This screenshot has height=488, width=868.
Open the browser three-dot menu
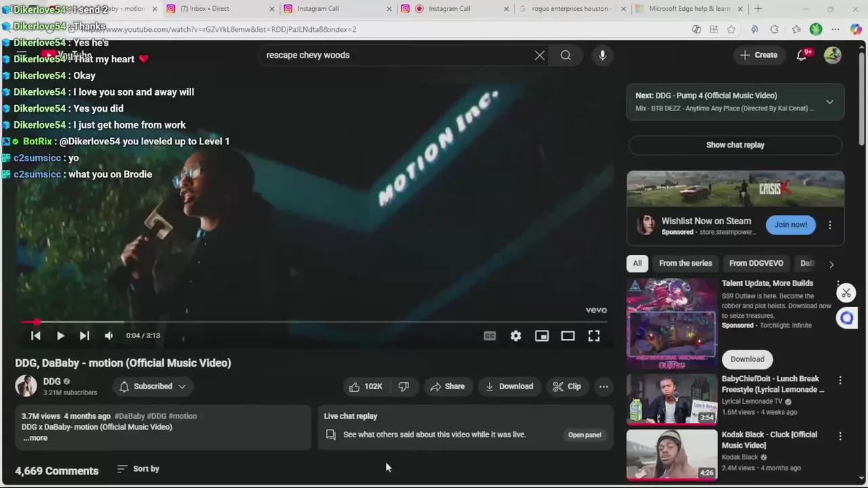[x=835, y=29]
